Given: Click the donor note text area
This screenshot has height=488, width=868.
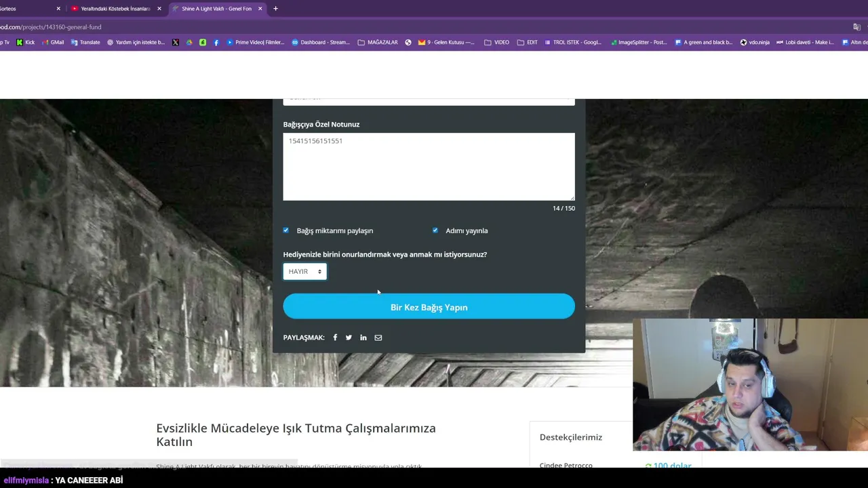Looking at the screenshot, I should [x=429, y=167].
